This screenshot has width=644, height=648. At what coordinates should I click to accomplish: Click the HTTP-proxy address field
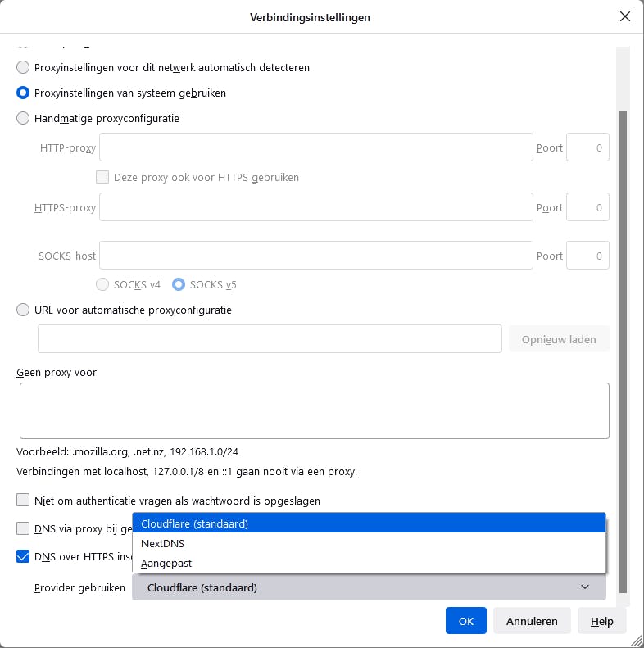(315, 148)
